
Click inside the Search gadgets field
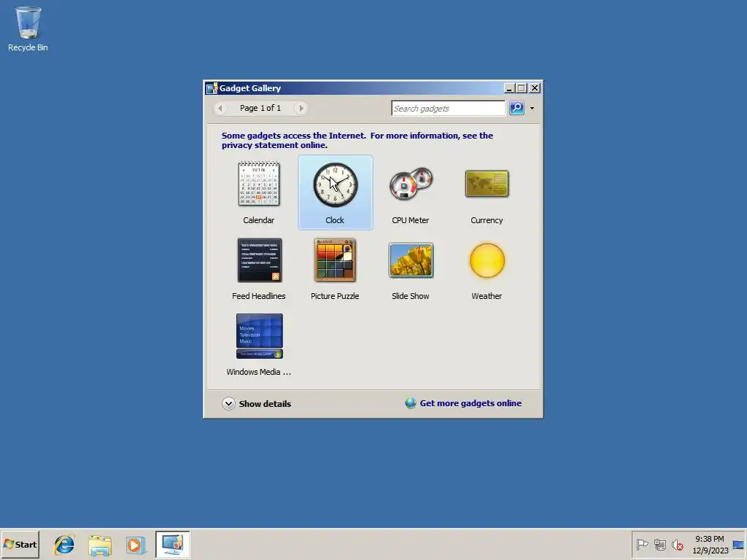[x=448, y=108]
